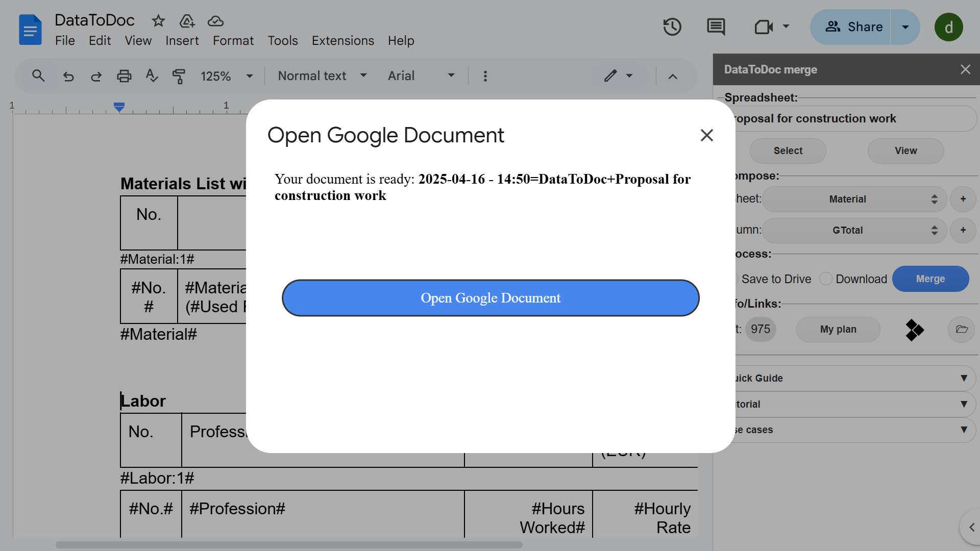Open the View menu
980x551 pixels.
(x=138, y=41)
